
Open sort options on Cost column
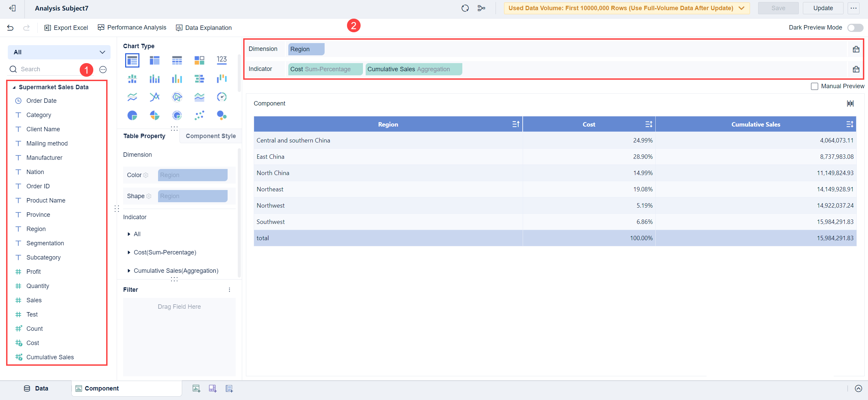click(649, 124)
